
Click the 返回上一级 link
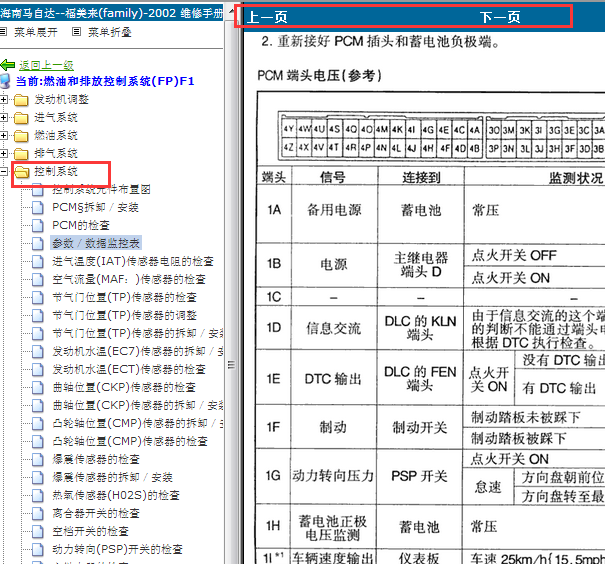tap(46, 65)
